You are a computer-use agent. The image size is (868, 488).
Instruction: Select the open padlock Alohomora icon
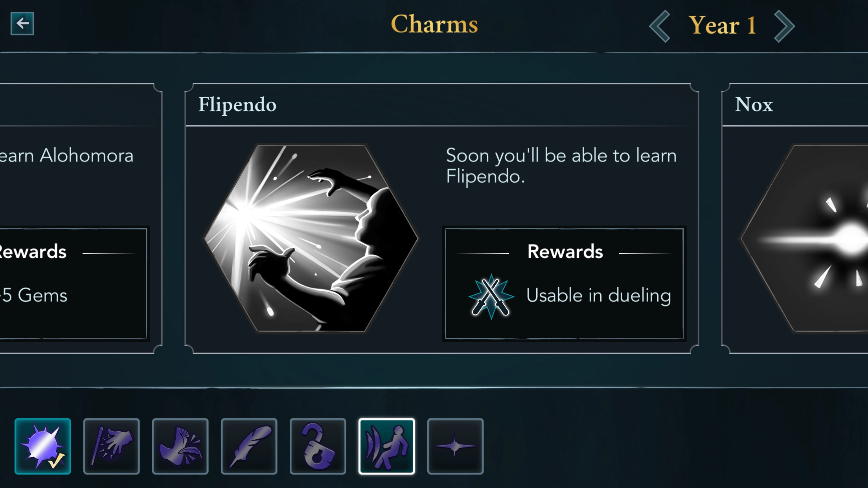click(318, 446)
